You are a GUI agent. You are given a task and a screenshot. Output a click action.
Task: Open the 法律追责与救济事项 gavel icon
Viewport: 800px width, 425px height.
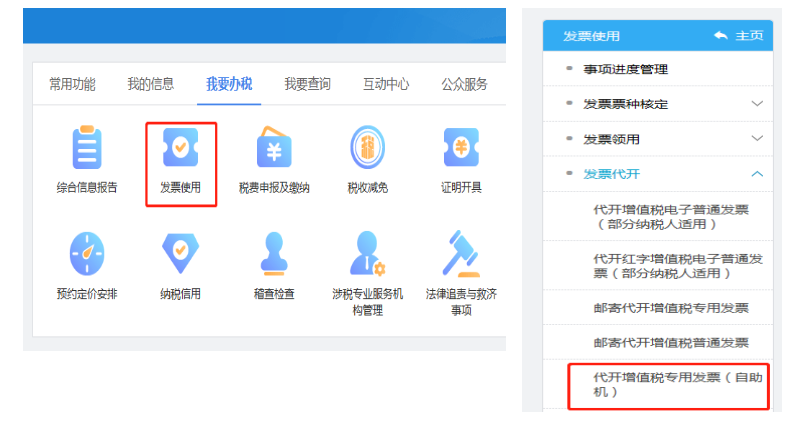click(461, 254)
